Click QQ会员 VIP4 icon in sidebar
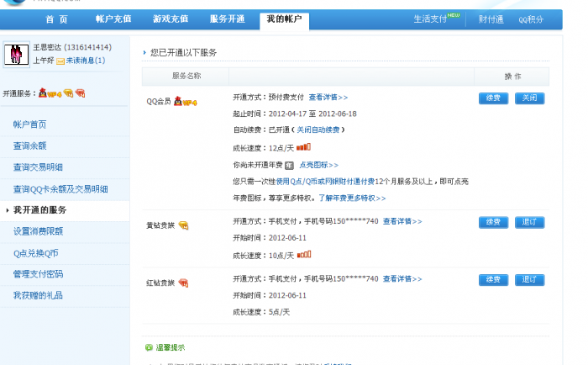This screenshot has width=588, height=365. (x=50, y=93)
